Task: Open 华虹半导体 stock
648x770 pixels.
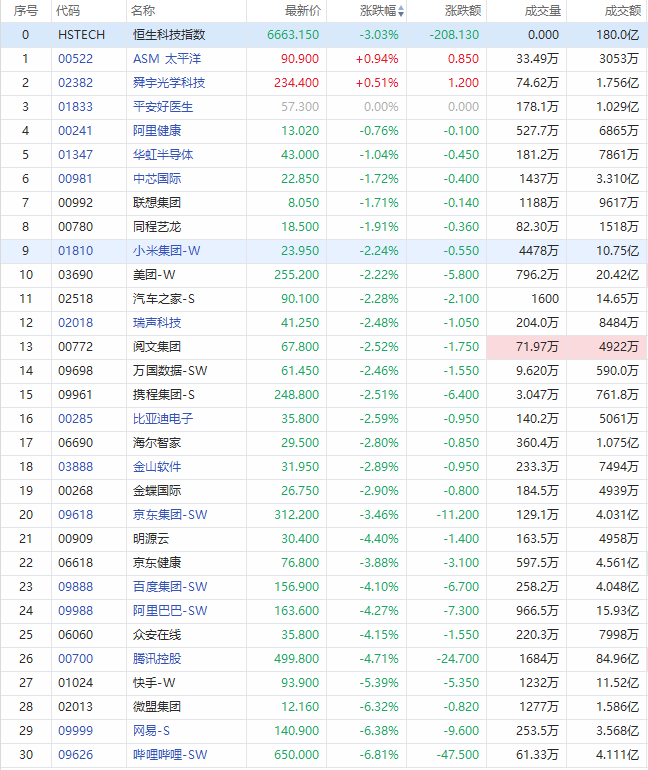Action: coord(163,155)
